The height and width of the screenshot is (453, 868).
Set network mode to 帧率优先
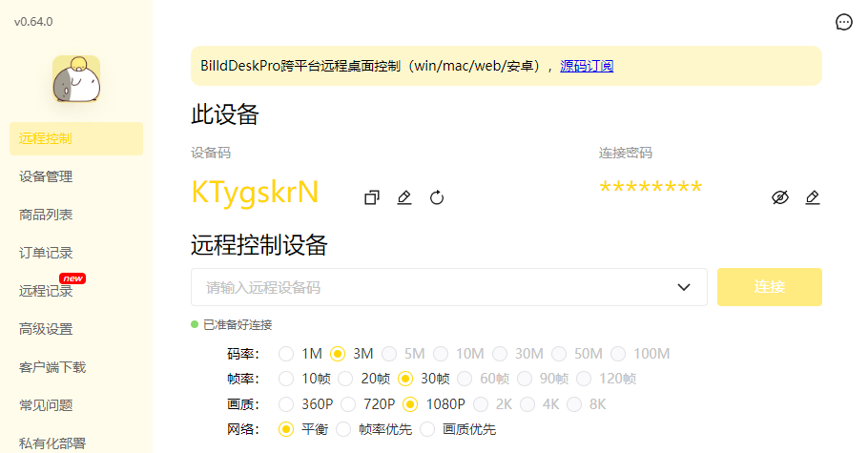pyautogui.click(x=344, y=429)
